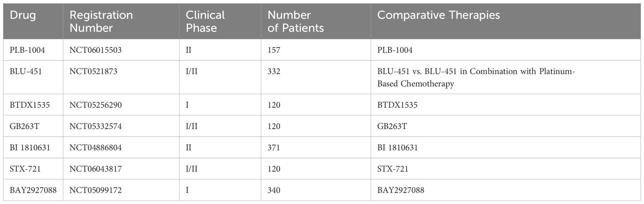The height and width of the screenshot is (204, 644).
Task: Open registration link NCT04886804
Action: pos(95,148)
